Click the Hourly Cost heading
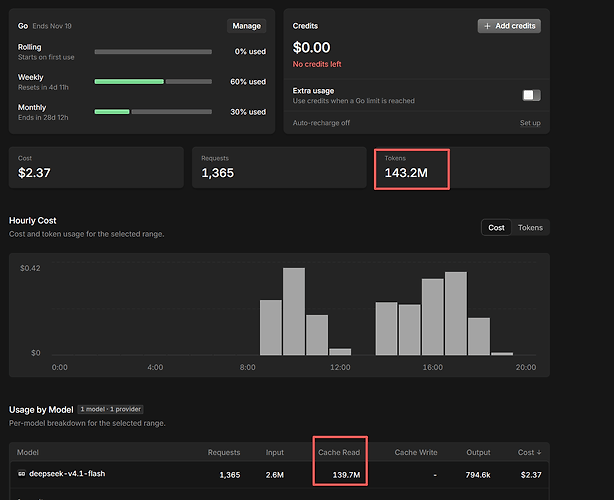The height and width of the screenshot is (500, 614). 33,220
